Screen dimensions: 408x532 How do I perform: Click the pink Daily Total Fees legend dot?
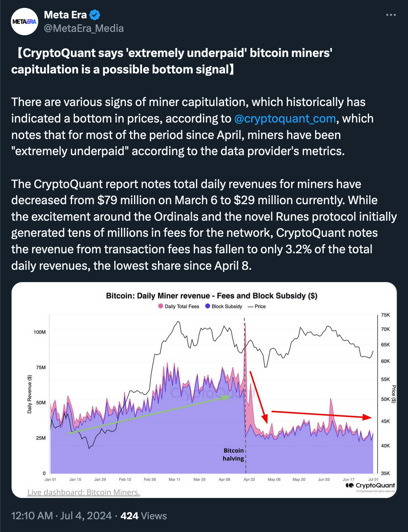pyautogui.click(x=161, y=306)
